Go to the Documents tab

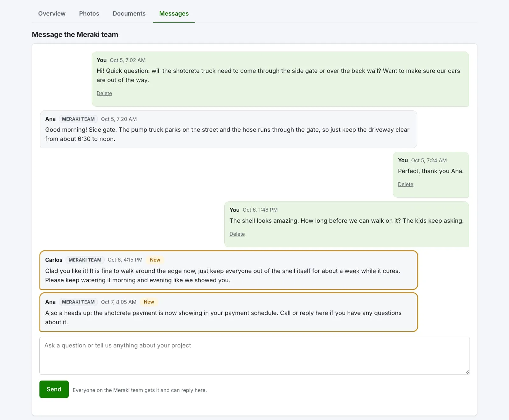[129, 14]
